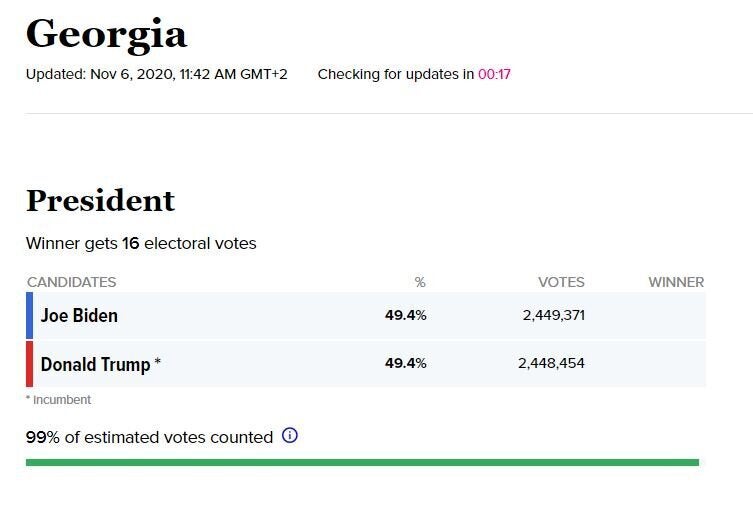Screen dimensions: 753x531
Task: Click Trump's 49.4% percentage
Action: pyautogui.click(x=405, y=363)
